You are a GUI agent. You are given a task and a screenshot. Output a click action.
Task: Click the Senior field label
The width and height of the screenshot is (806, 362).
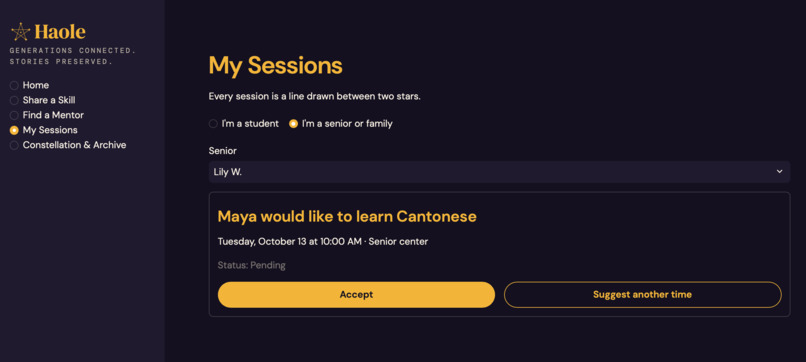coord(223,151)
